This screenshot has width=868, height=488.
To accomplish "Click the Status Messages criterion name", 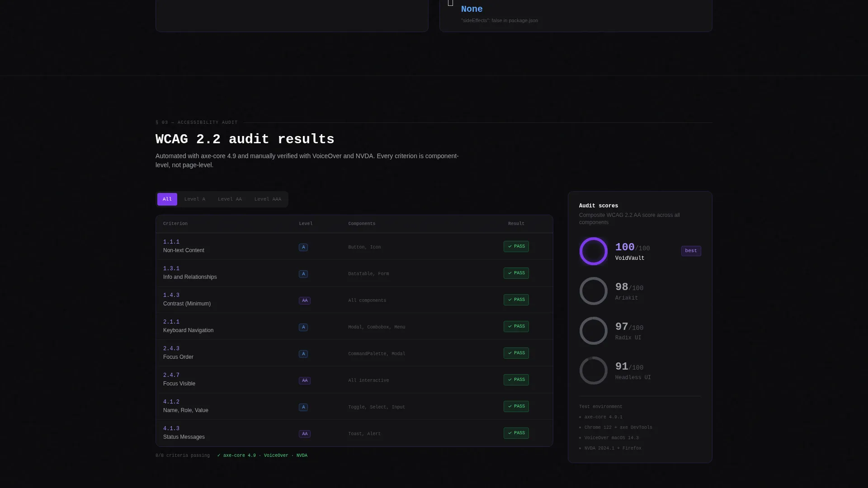I will click(184, 437).
